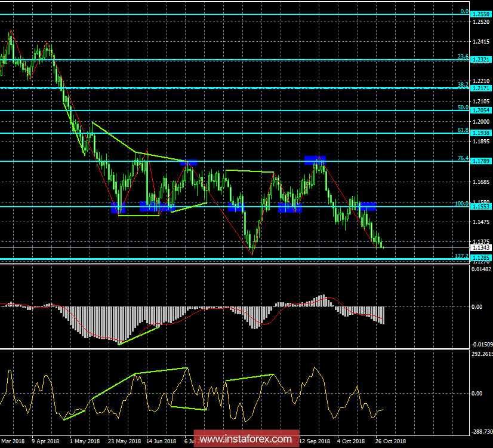
Task: Select the 4 Oct 2018 date marker
Action: [351, 441]
